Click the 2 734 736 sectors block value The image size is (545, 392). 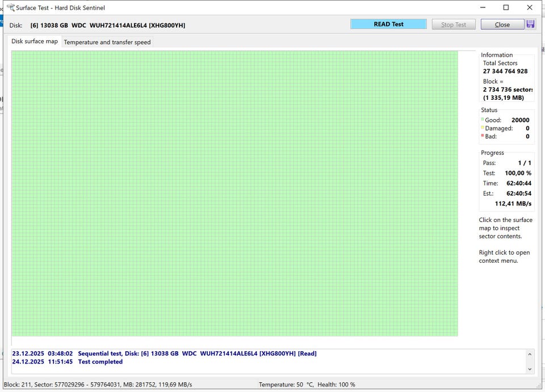pos(508,90)
